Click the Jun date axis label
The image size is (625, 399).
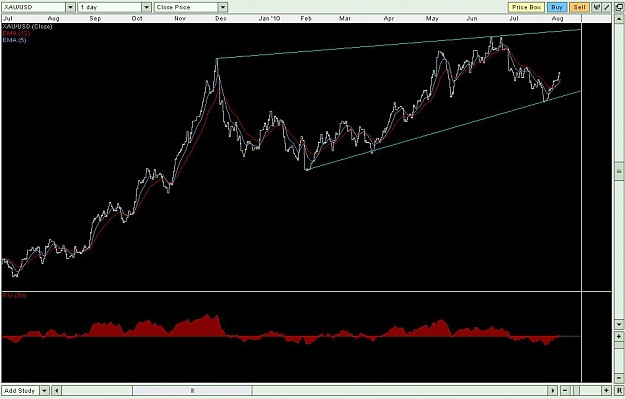(x=472, y=18)
